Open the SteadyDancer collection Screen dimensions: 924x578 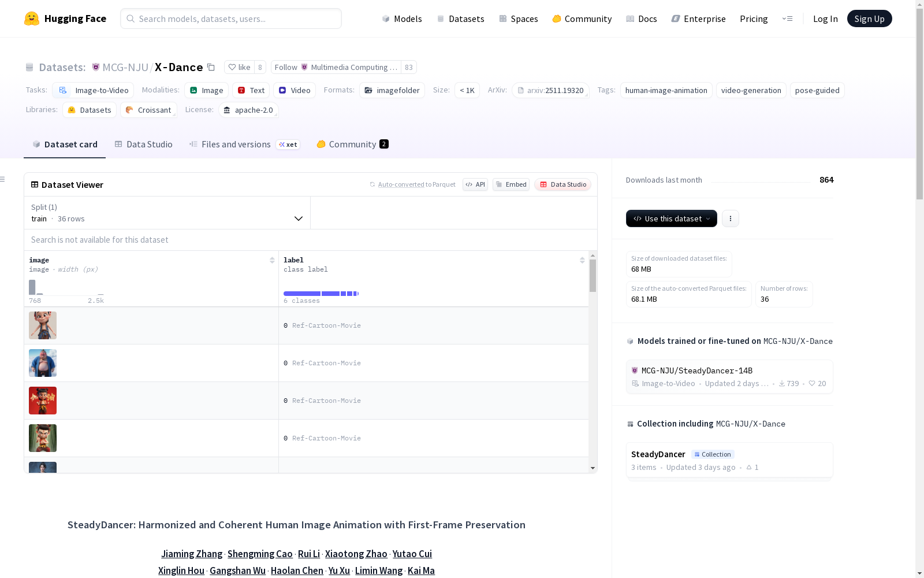729,460
